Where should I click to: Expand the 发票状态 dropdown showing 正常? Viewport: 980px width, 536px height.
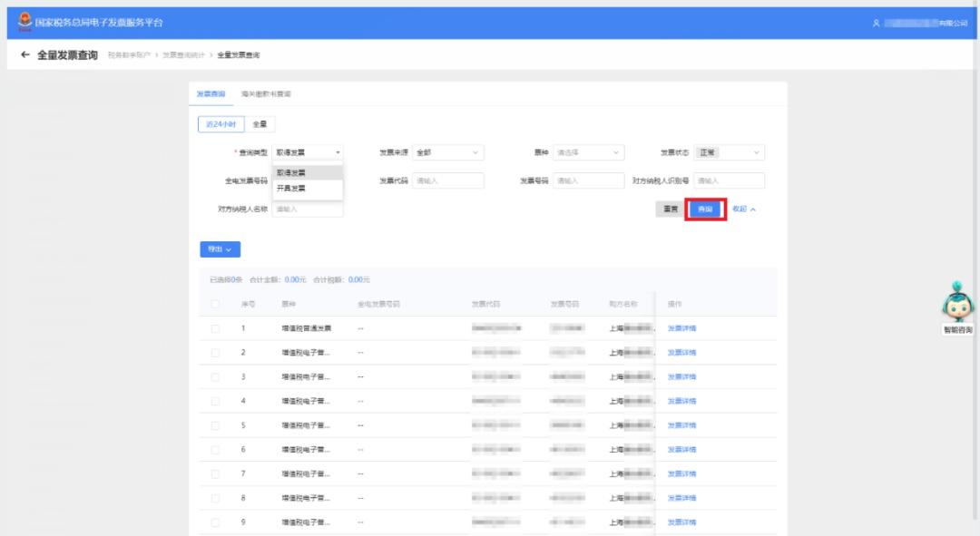729,152
